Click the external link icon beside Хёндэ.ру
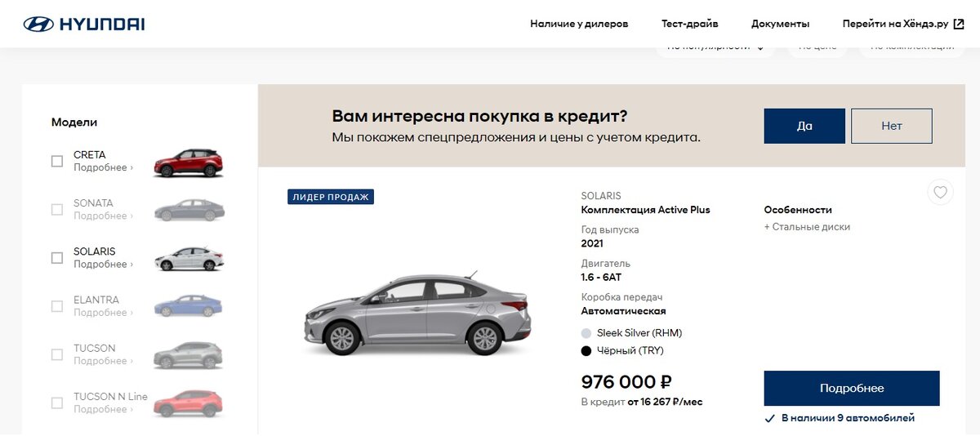Viewport: 980px width, 436px height. (959, 24)
